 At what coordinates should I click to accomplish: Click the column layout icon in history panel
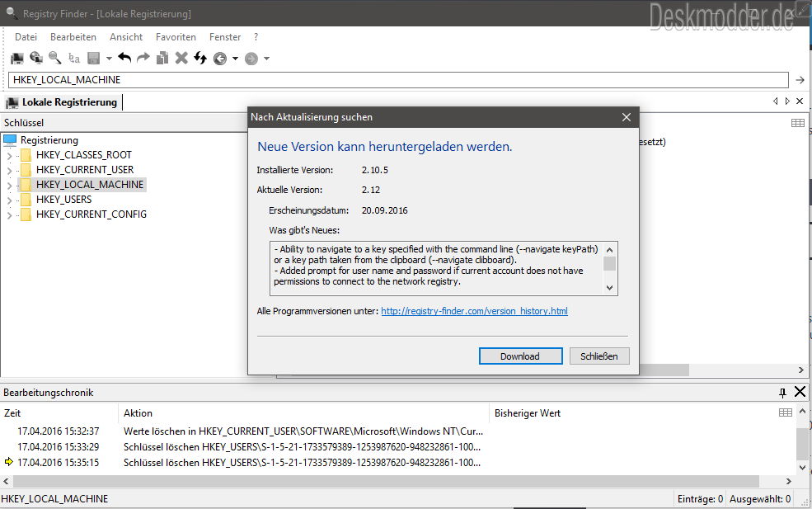[x=786, y=412]
